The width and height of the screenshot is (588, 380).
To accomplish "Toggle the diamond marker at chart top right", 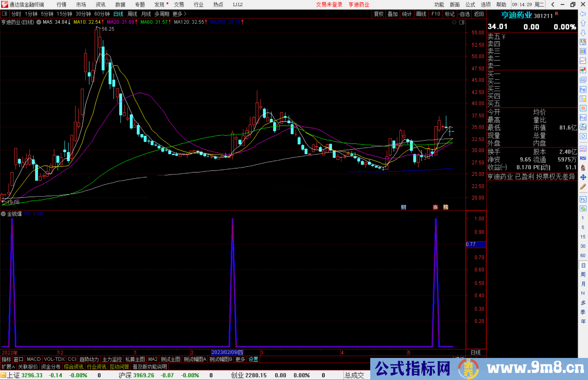I will click(454, 22).
